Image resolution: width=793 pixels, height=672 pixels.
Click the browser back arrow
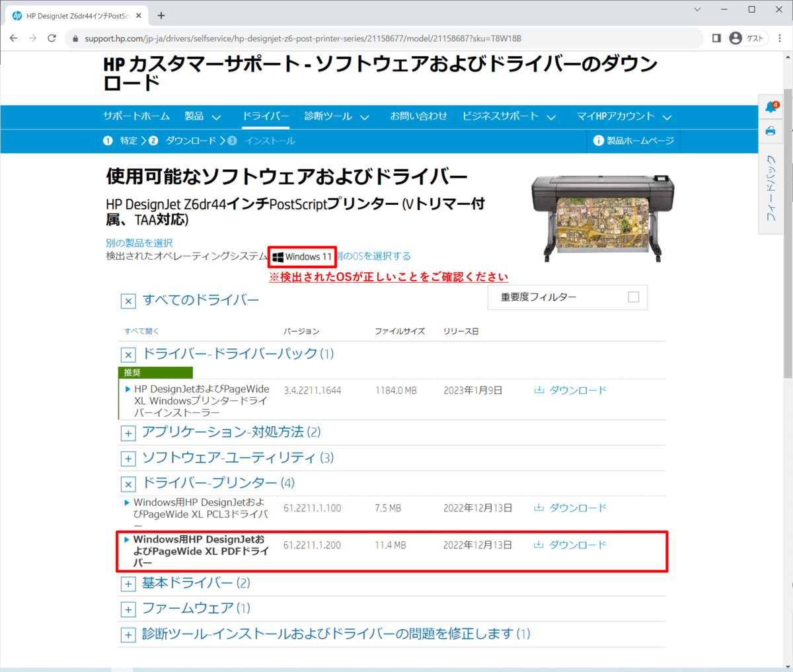(13, 38)
